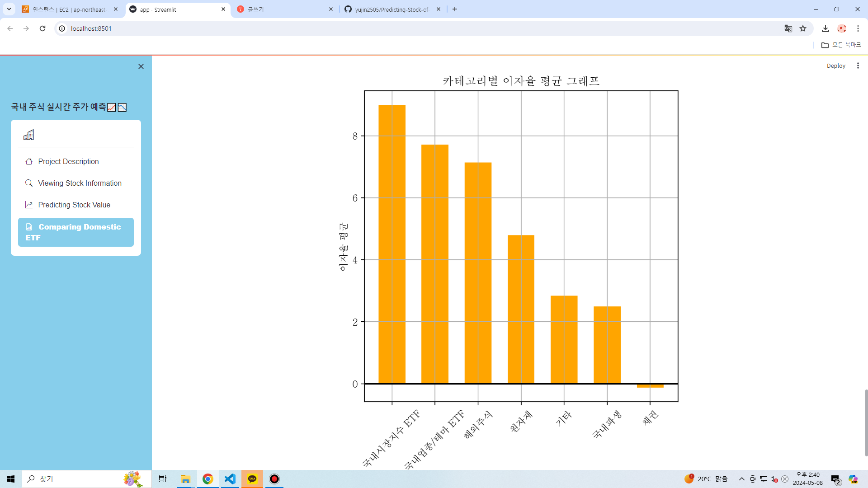Open Viewing Stock Information page
The image size is (868, 488).
click(80, 183)
